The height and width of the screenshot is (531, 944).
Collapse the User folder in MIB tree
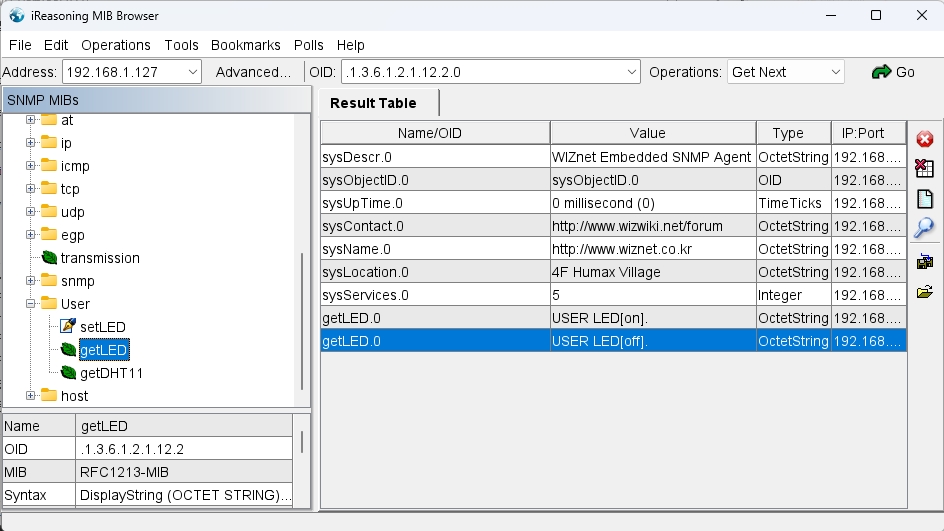(x=31, y=304)
